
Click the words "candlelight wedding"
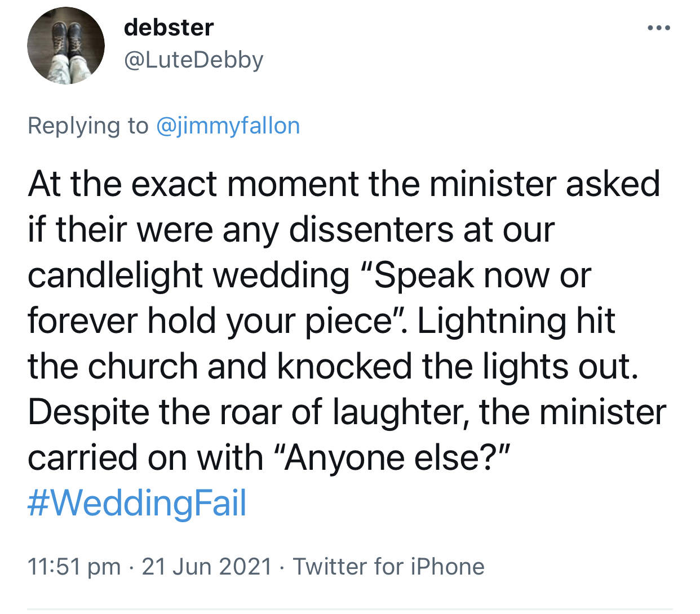[188, 275]
